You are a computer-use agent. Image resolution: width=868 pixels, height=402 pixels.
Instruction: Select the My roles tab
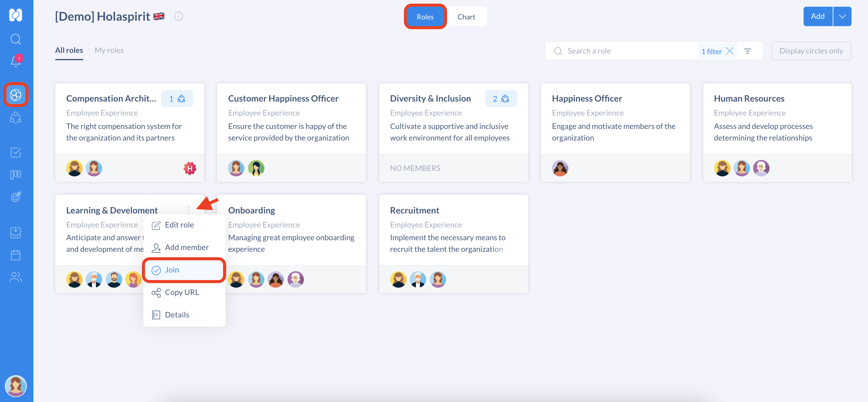pos(109,50)
